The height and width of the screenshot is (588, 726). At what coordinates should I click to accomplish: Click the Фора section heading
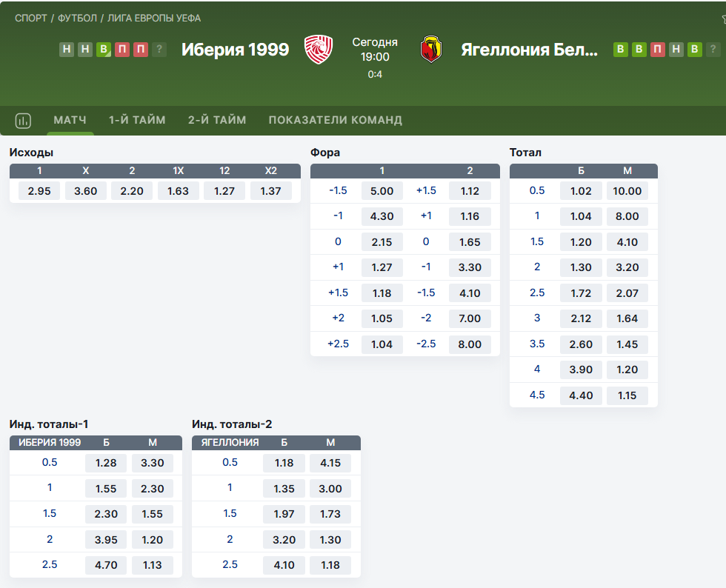tap(325, 153)
